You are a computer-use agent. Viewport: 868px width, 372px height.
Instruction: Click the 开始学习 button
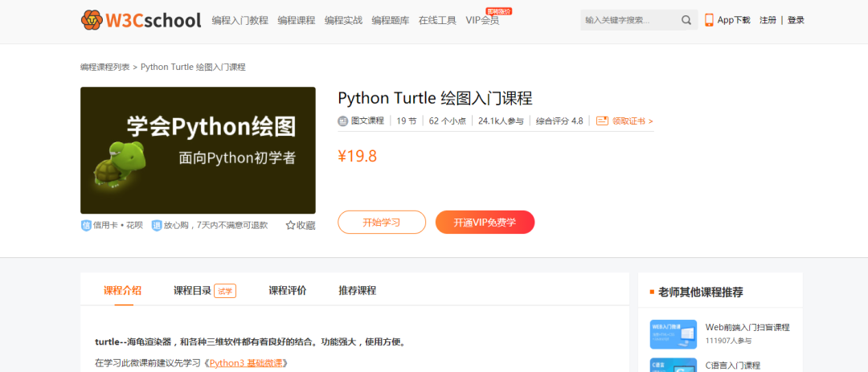[382, 223]
